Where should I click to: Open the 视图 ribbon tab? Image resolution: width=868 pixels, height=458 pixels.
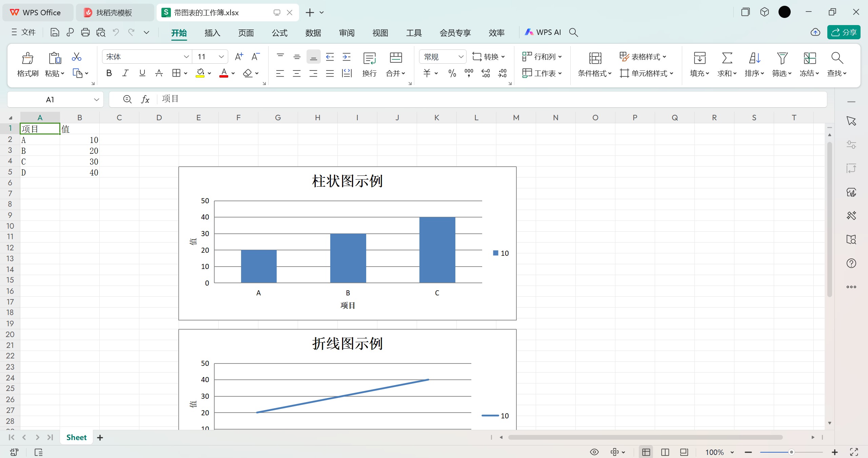380,33
